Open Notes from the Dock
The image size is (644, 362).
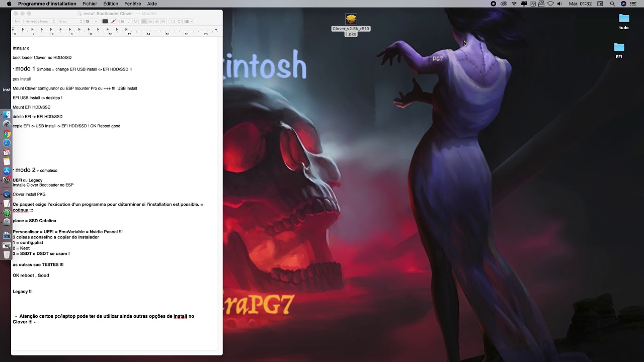click(x=7, y=161)
